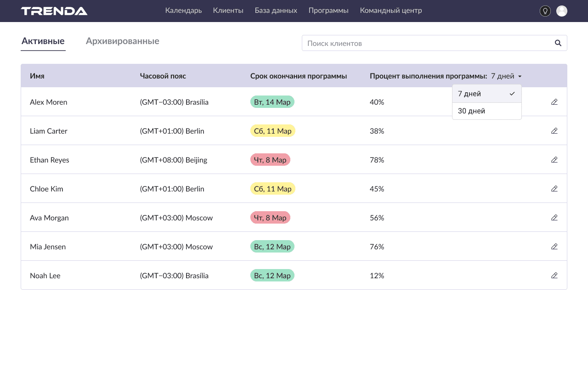Collapse the 7 дней period dropdown arrow
Viewport: 588px width, 382px height.
(520, 76)
